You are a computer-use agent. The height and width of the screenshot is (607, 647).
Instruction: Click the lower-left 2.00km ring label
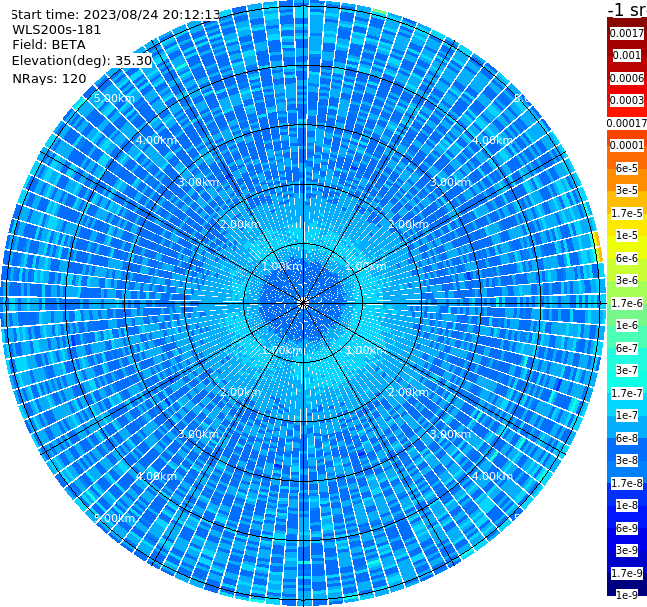point(241,392)
